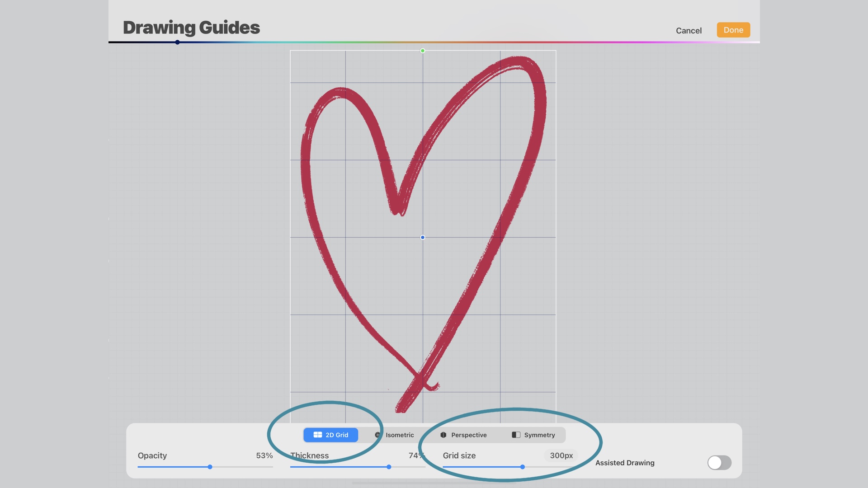
Task: Click the Assisted Drawing label
Action: coord(625,463)
